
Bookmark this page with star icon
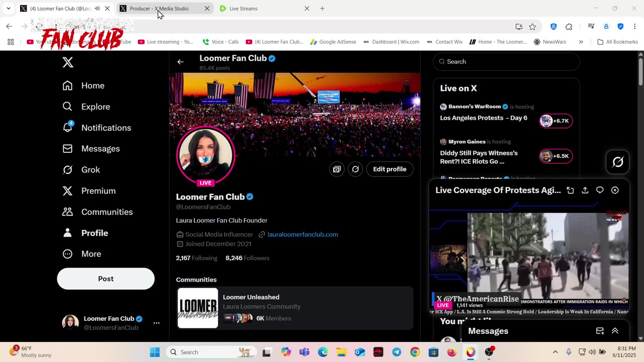click(532, 27)
